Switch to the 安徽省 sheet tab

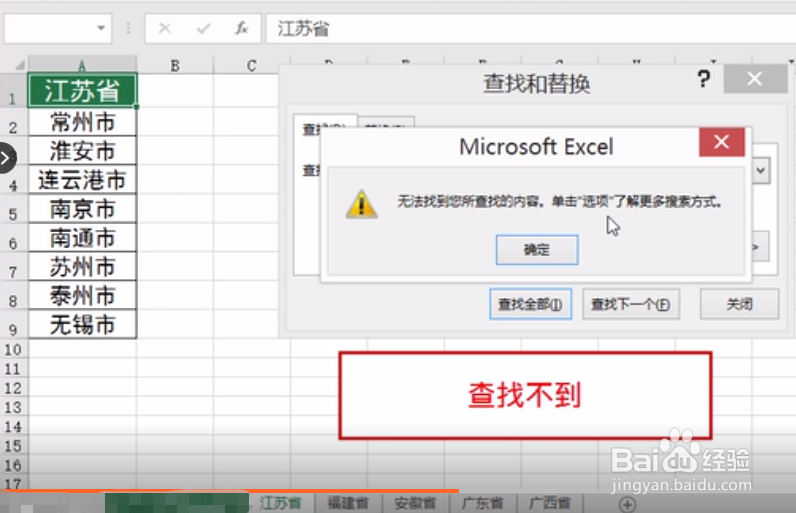(415, 503)
